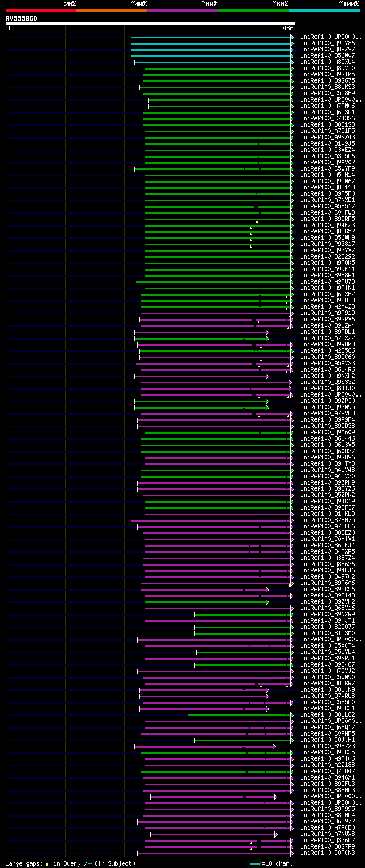Select the label UniRef100_Q93W95
This screenshot has height=868, width=365.
tap(327, 407)
